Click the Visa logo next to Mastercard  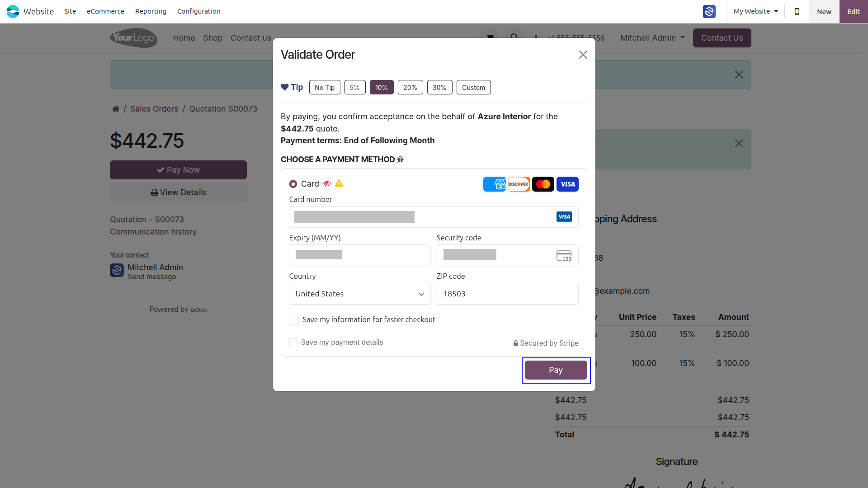point(567,184)
